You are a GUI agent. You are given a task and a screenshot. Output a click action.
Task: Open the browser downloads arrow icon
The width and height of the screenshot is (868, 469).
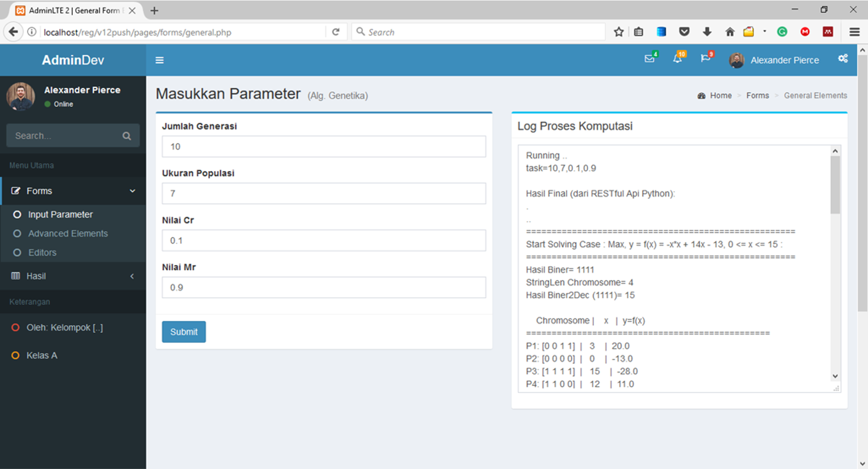pos(707,32)
